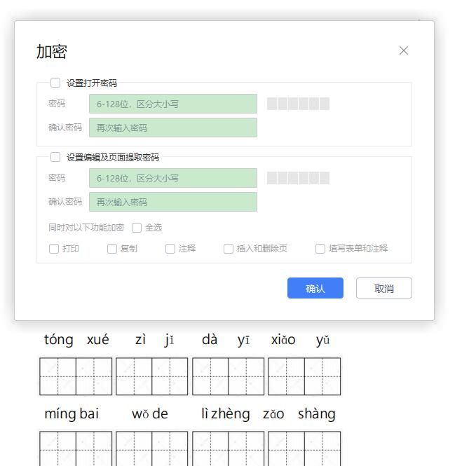Image resolution: width=476 pixels, height=466 pixels.
Task: Click the pinyin text 'shàng' in document
Action: point(317,413)
